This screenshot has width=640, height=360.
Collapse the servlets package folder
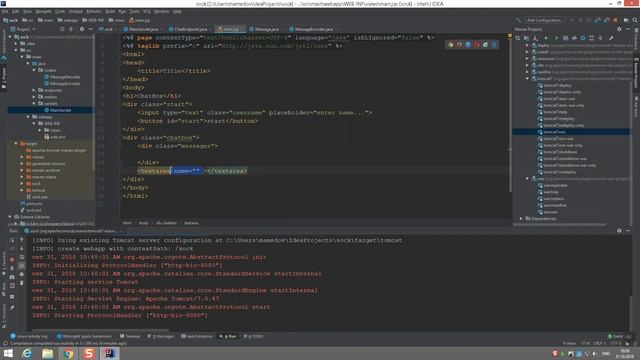[x=34, y=104]
